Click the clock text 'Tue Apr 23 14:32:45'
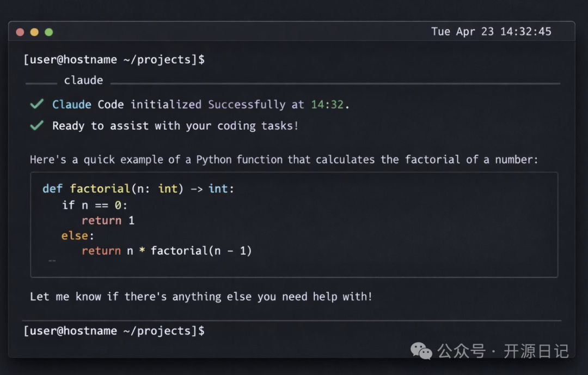Image resolution: width=588 pixels, height=375 pixels. 491,32
